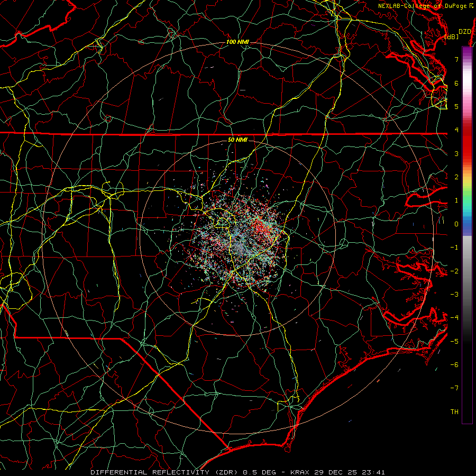Click the 29 DEC 25 date text
Viewport: 476px width, 476px height.
[336, 472]
